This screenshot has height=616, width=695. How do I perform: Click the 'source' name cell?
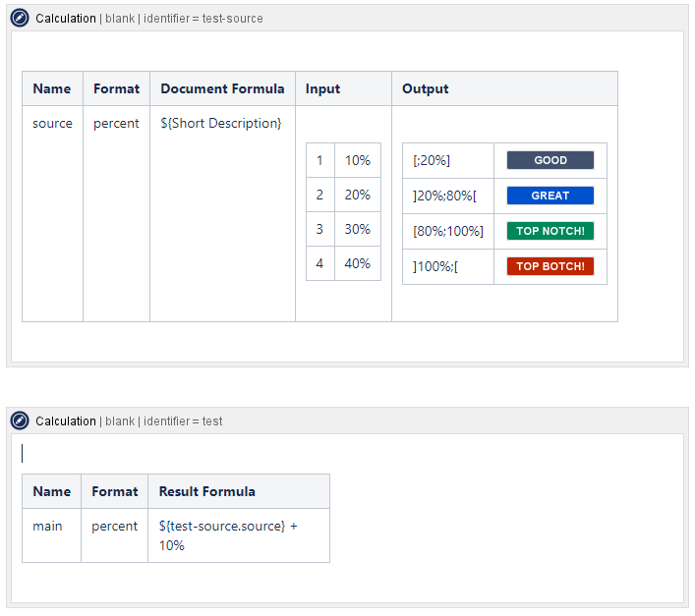[52, 123]
